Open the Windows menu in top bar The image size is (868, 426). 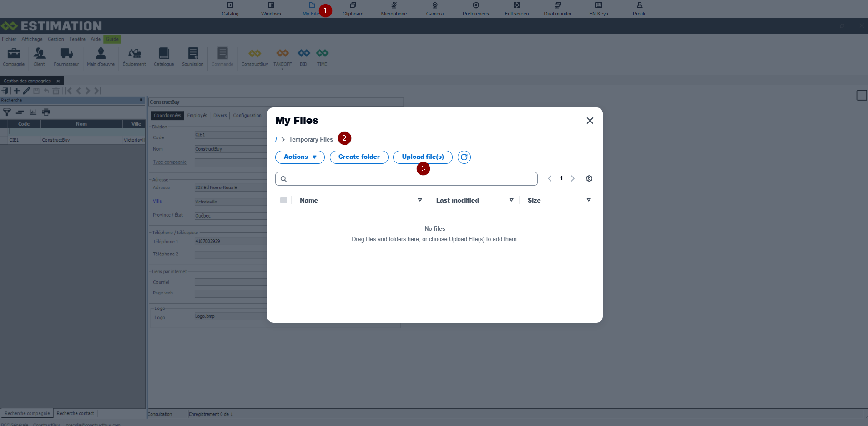(271, 9)
